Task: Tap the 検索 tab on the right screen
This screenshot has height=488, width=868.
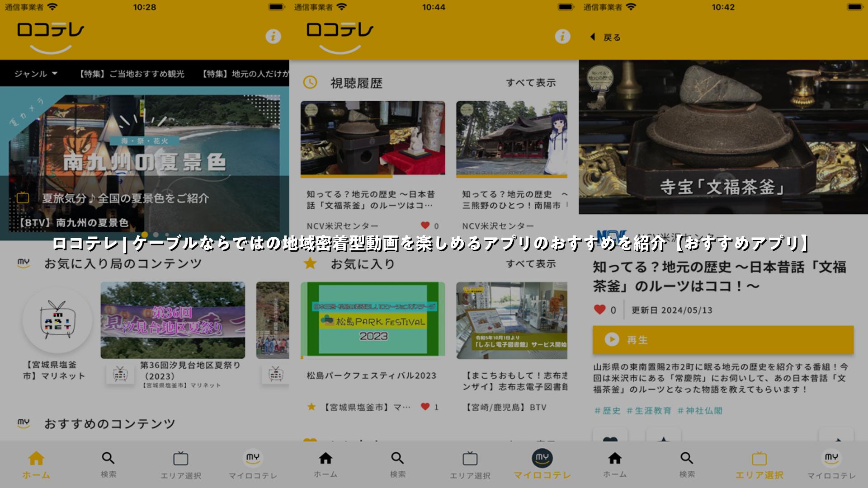Action: point(687,465)
